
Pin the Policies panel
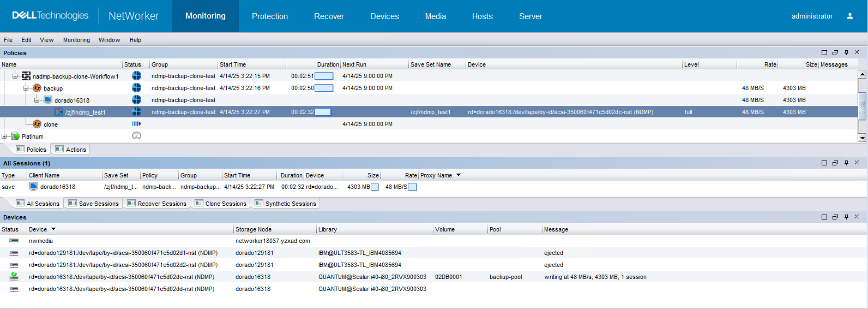(x=846, y=52)
